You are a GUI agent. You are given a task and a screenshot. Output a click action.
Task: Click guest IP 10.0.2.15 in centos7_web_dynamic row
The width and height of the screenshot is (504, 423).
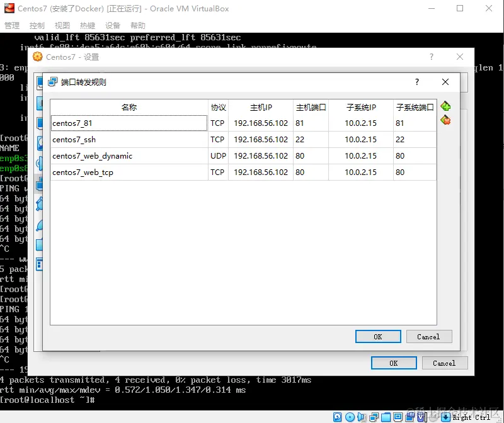pyautogui.click(x=360, y=156)
